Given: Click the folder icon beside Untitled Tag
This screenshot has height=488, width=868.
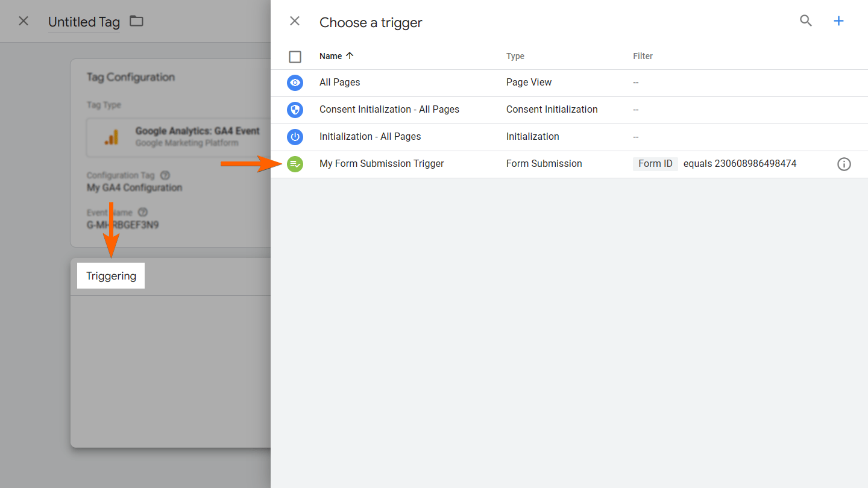Looking at the screenshot, I should pos(137,21).
